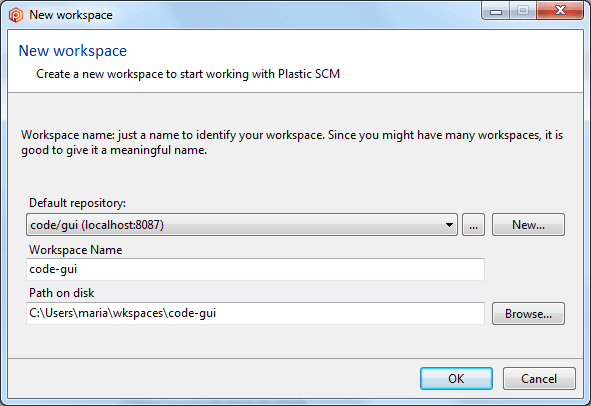The image size is (591, 406).
Task: Create a repository with the New... button
Action: (528, 225)
